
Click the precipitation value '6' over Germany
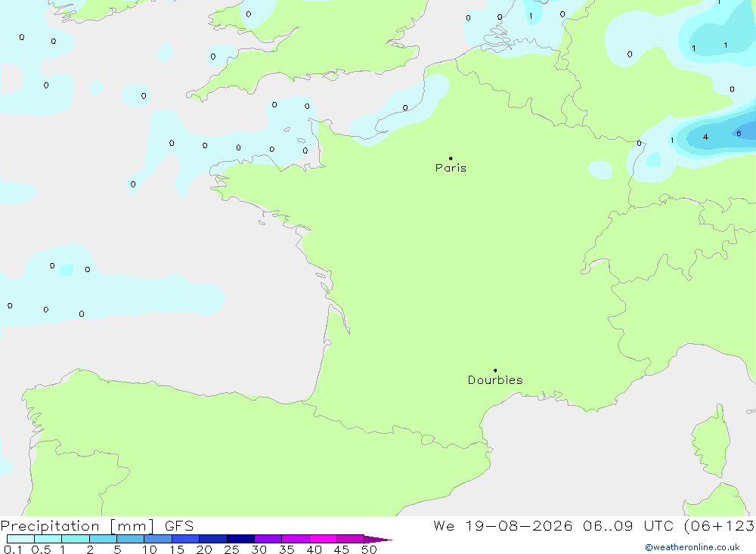pyautogui.click(x=739, y=134)
